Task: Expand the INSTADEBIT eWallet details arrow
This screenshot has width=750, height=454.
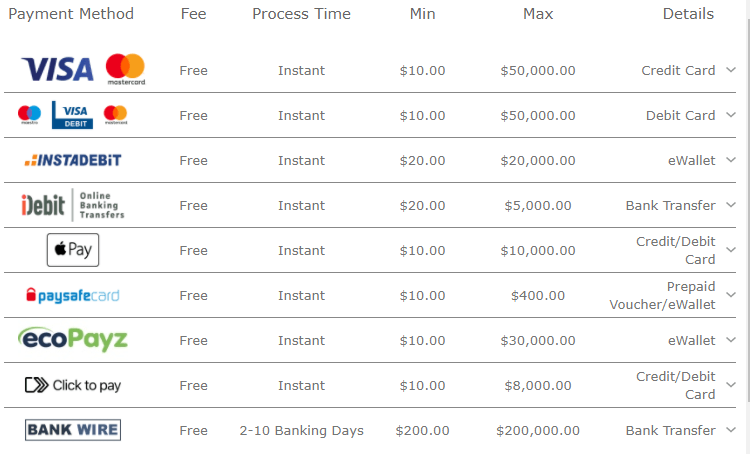Action: [x=730, y=160]
